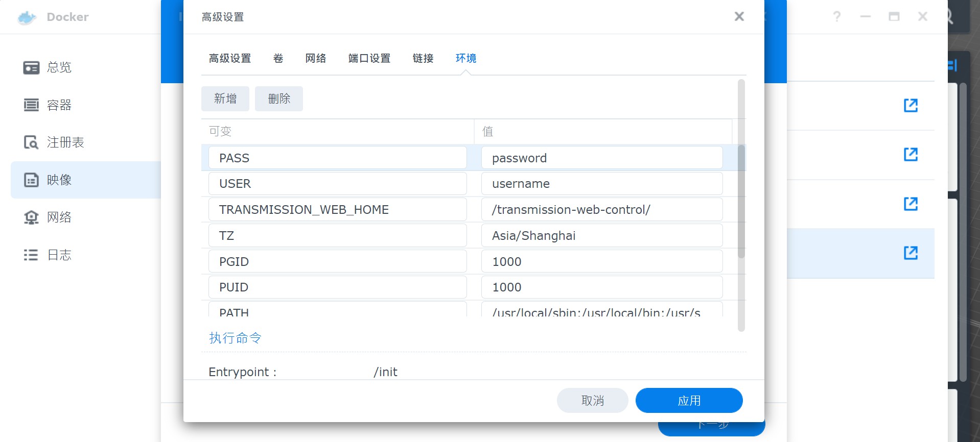Click the 执行命令 section heading
The image size is (980, 442).
(x=235, y=338)
